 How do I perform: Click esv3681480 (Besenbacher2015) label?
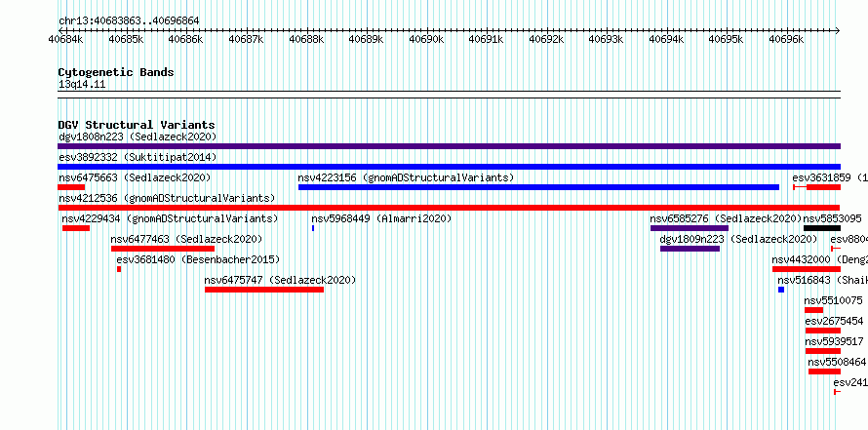point(198,259)
